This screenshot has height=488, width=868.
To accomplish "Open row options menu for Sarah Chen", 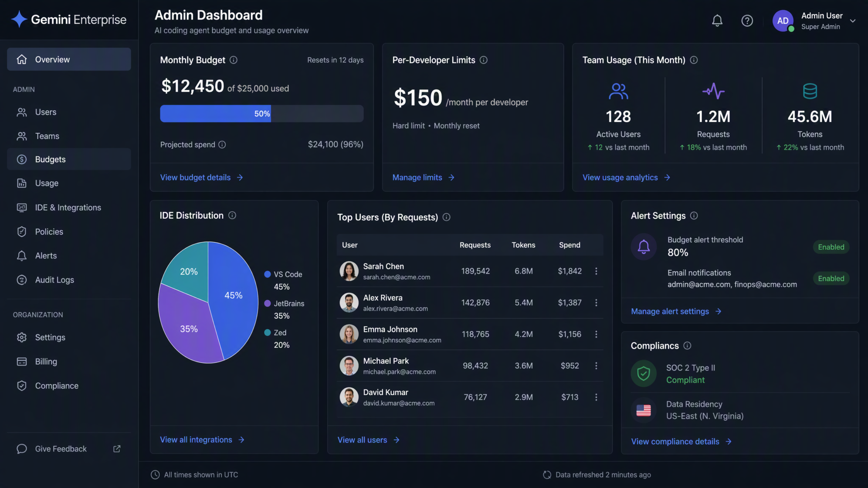I will pos(596,271).
